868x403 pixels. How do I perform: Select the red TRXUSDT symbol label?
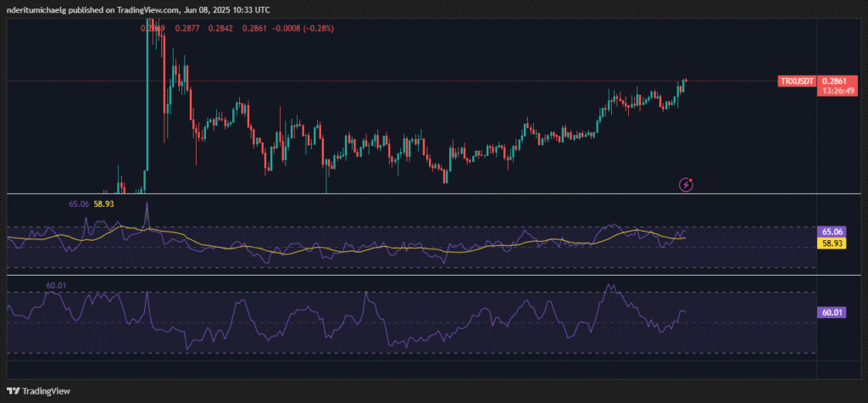point(797,81)
